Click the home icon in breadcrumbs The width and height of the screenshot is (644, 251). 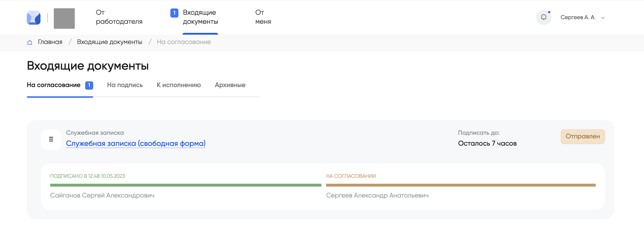coord(30,42)
